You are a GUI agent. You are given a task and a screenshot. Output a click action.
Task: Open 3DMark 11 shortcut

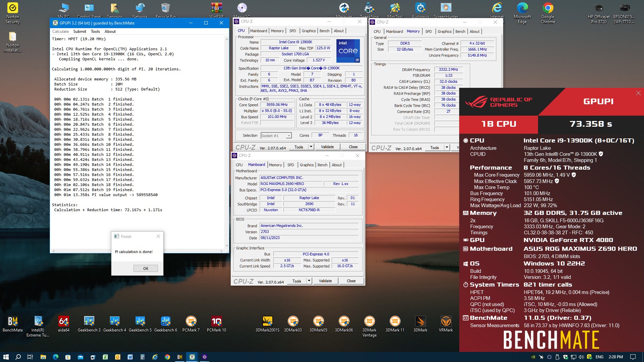pyautogui.click(x=395, y=324)
